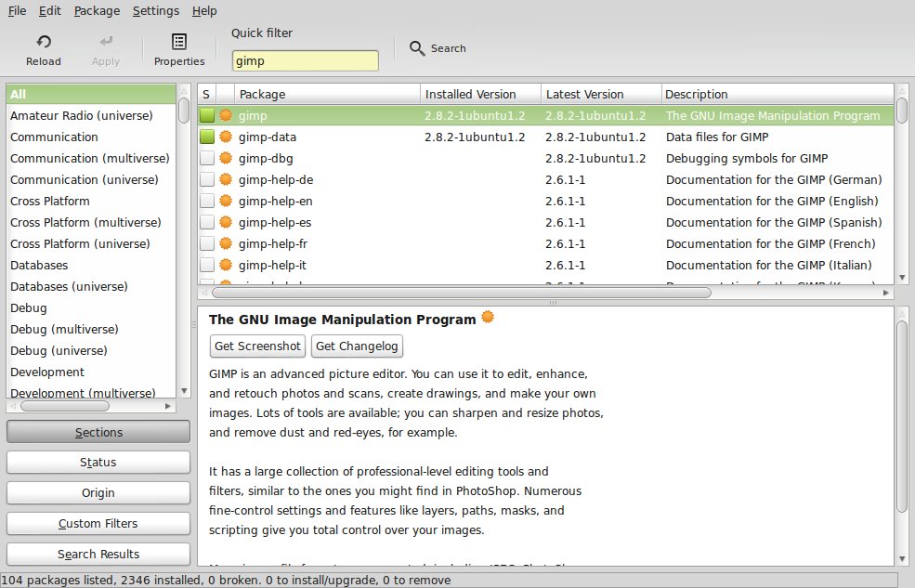Switch to the Custom Filters view
Viewport: 915px width, 588px height.
(x=98, y=524)
